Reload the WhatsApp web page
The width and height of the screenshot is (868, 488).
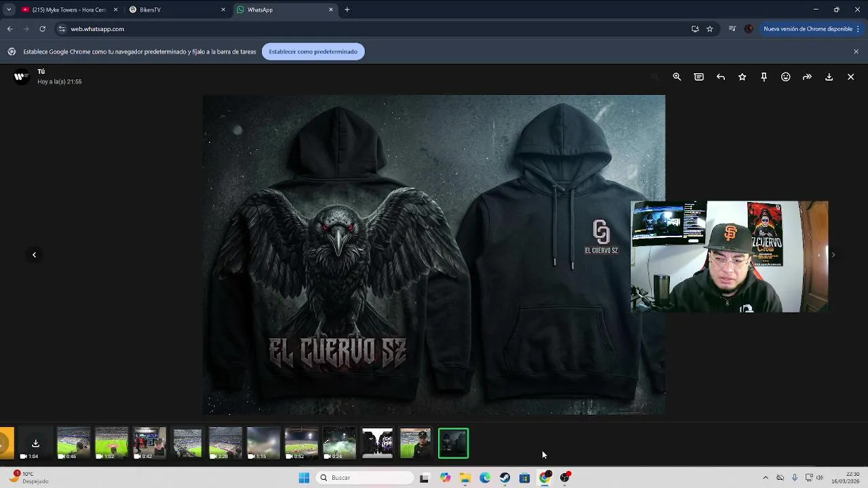[x=42, y=29]
